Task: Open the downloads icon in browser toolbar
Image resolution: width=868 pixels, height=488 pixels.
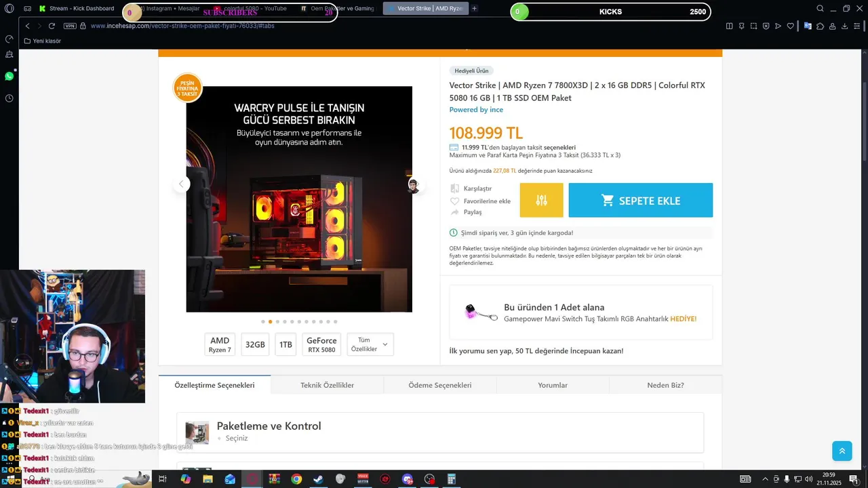Action: tap(844, 26)
